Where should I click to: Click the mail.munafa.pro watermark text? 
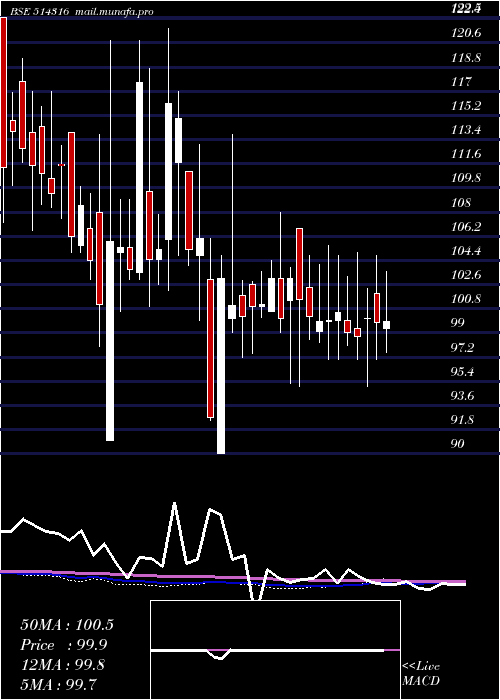113,12
